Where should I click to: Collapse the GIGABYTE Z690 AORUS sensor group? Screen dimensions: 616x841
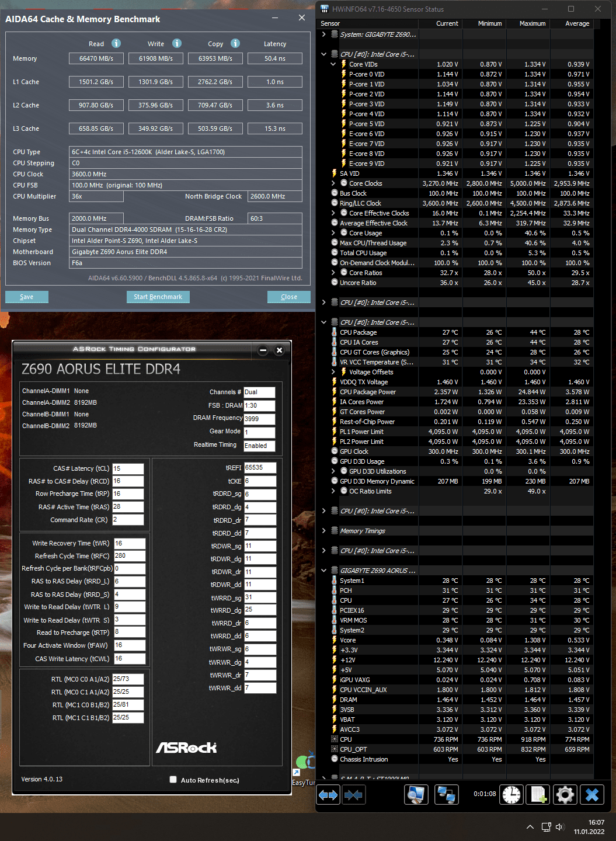(324, 571)
